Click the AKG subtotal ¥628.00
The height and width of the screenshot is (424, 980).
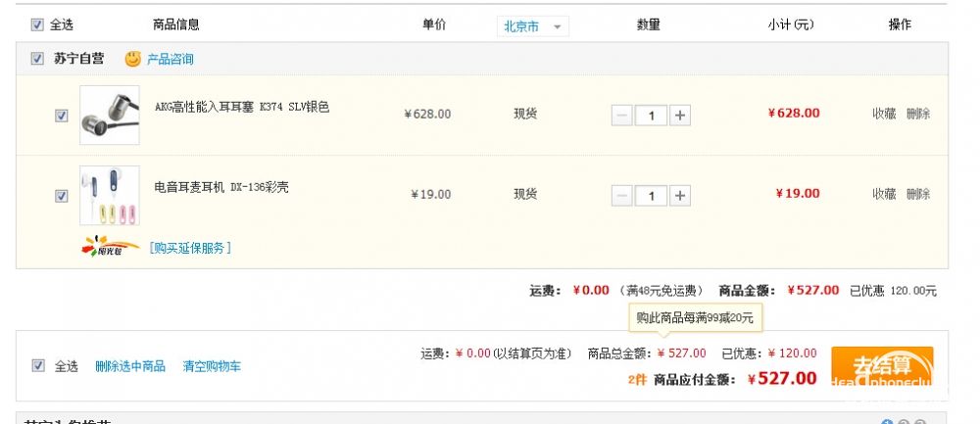794,113
